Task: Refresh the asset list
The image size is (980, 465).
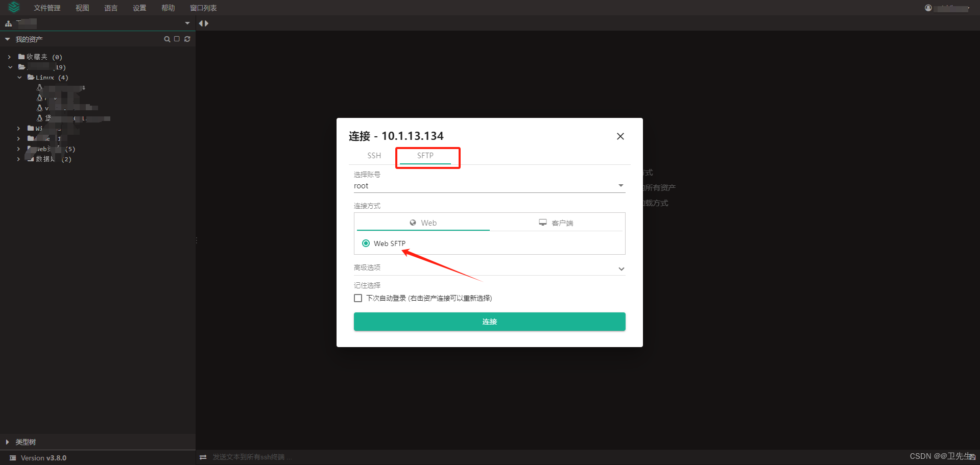Action: (187, 39)
